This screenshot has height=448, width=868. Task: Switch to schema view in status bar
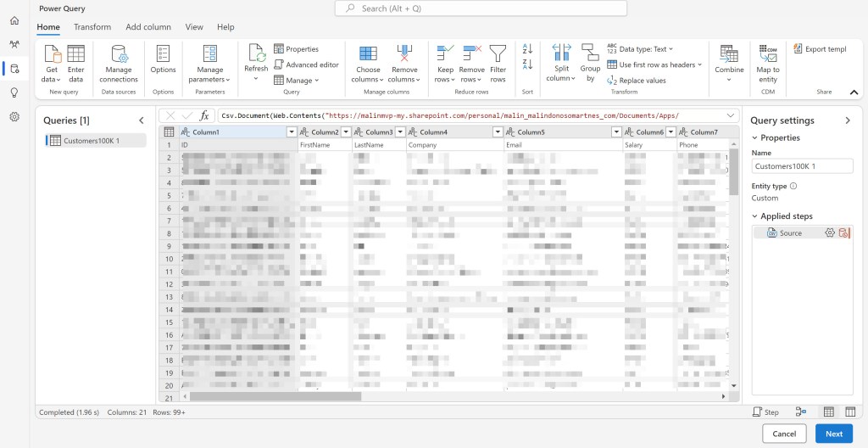849,412
